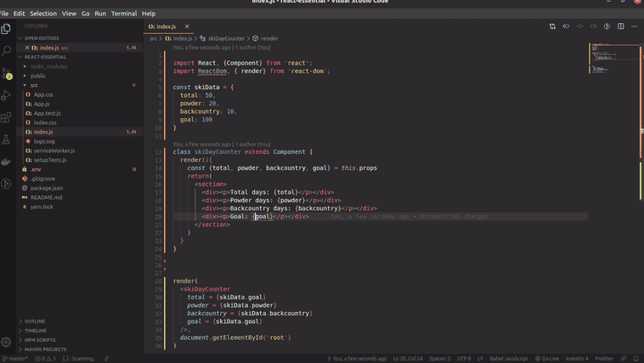Close the index.js editor tab
The height and width of the screenshot is (363, 644).
[x=187, y=26]
